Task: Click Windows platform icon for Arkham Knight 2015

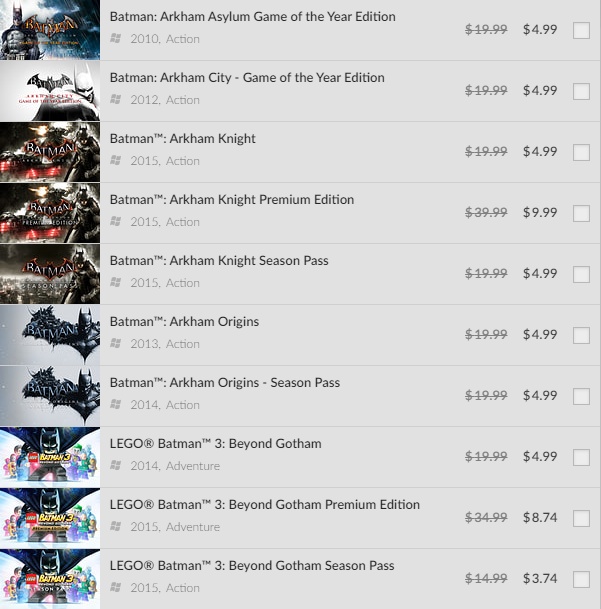Action: pos(115,160)
